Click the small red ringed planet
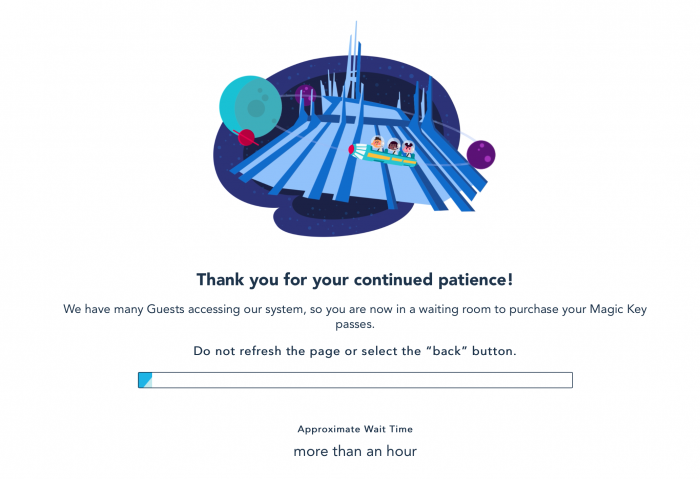 [x=246, y=137]
